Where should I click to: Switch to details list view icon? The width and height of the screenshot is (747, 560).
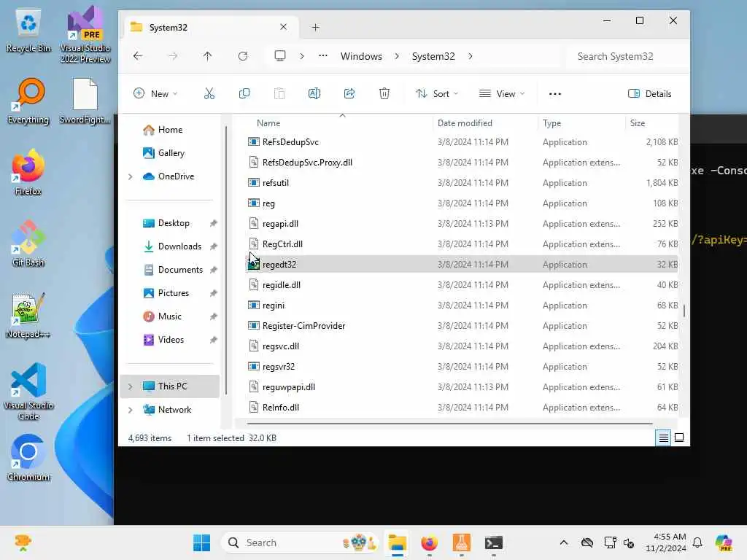663,437
